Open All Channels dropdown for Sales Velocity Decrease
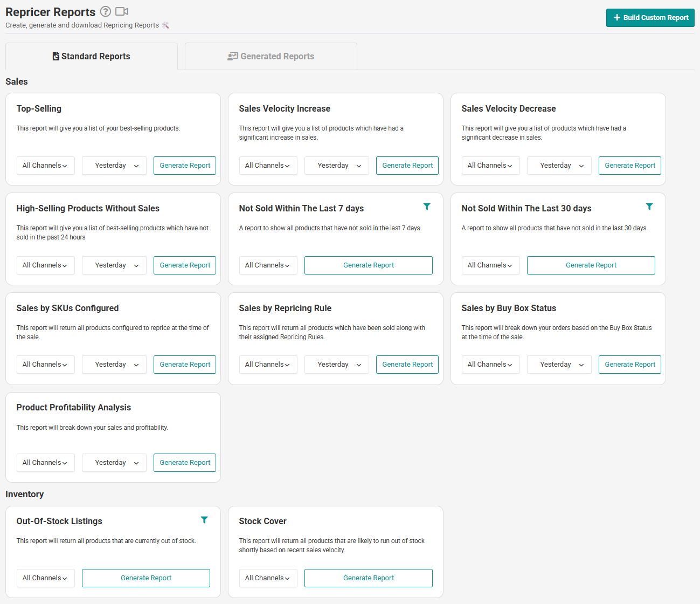700x604 pixels. pos(490,166)
